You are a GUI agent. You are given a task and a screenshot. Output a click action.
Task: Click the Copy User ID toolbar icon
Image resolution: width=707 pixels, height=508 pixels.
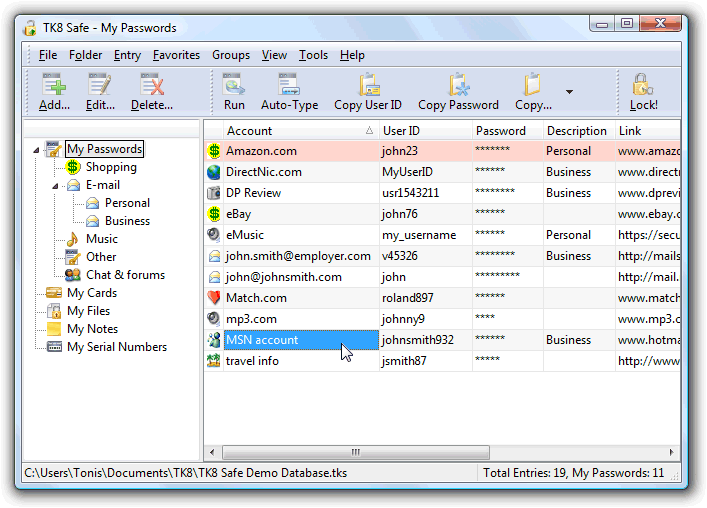click(x=369, y=84)
